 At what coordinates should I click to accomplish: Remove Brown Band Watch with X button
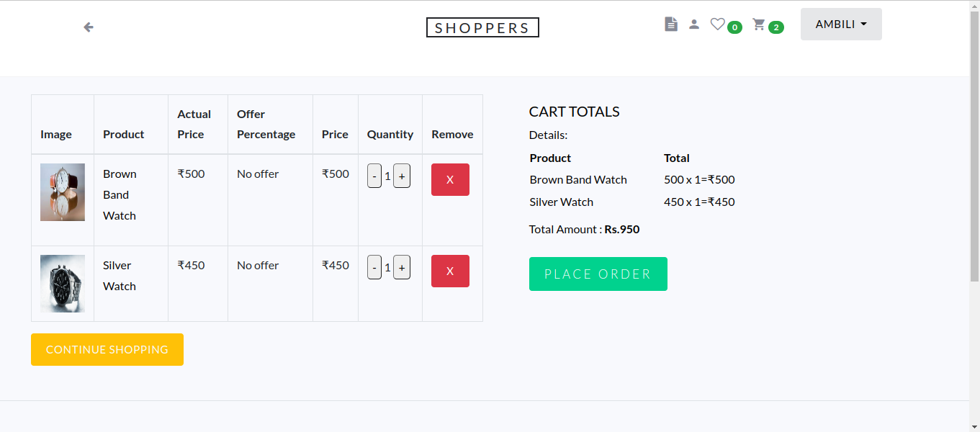coord(450,179)
